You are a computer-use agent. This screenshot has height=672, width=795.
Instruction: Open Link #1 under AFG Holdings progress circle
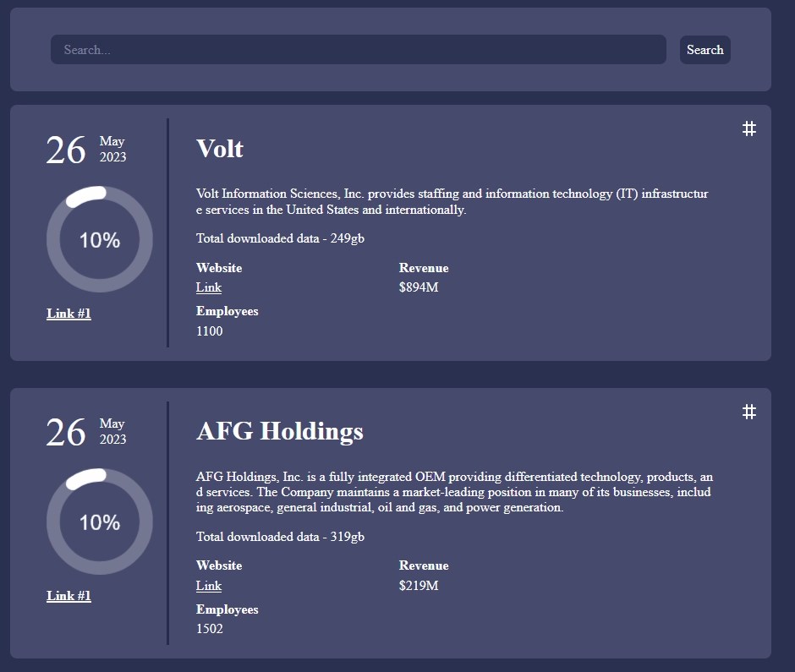(x=69, y=596)
